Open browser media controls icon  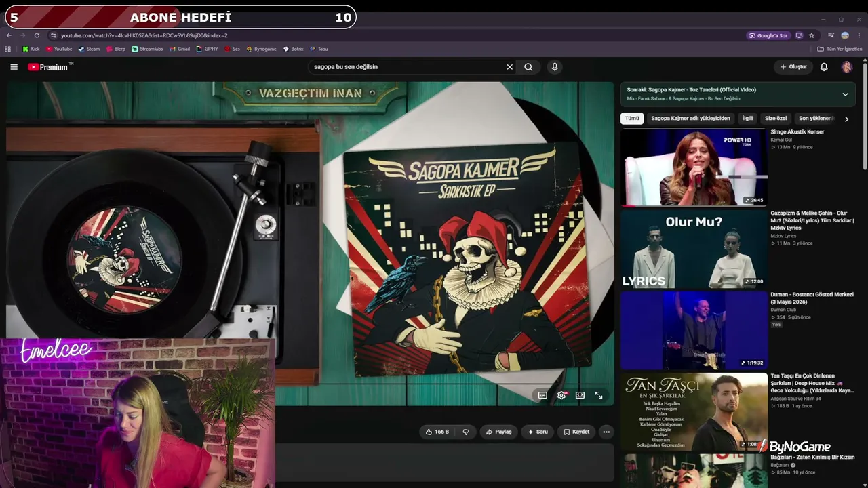(831, 35)
